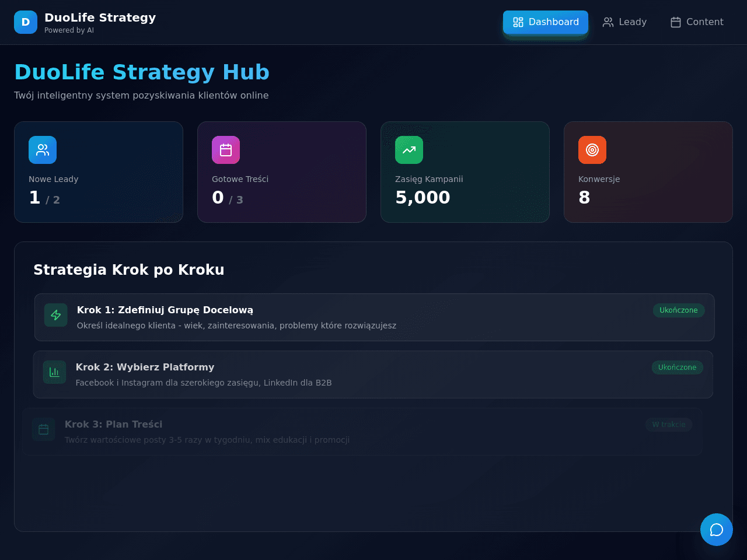Image resolution: width=747 pixels, height=560 pixels.
Task: Click the Konwersje value 8
Action: [584, 198]
